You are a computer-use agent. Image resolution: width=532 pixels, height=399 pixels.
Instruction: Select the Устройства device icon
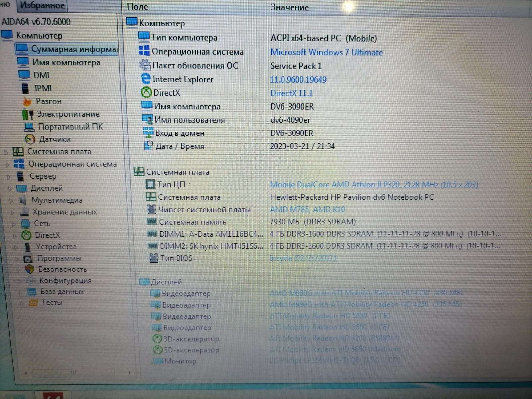pos(28,247)
